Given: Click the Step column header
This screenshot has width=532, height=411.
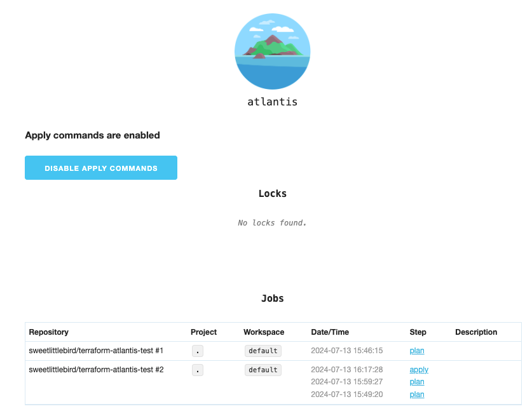Looking at the screenshot, I should [418, 332].
